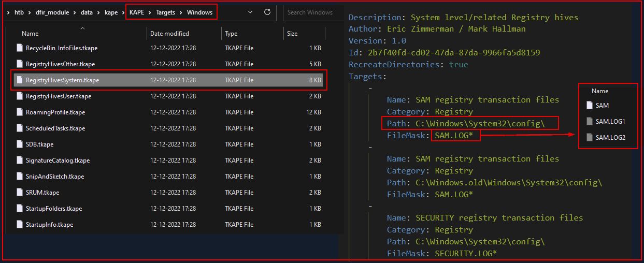Sort files by the Type column
The height and width of the screenshot is (263, 644).
tap(231, 34)
